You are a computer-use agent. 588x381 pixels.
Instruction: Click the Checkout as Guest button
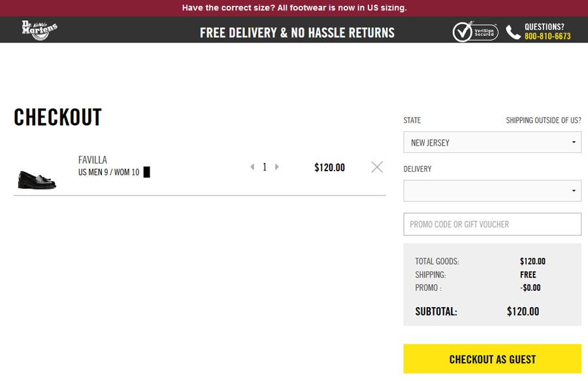pos(492,359)
